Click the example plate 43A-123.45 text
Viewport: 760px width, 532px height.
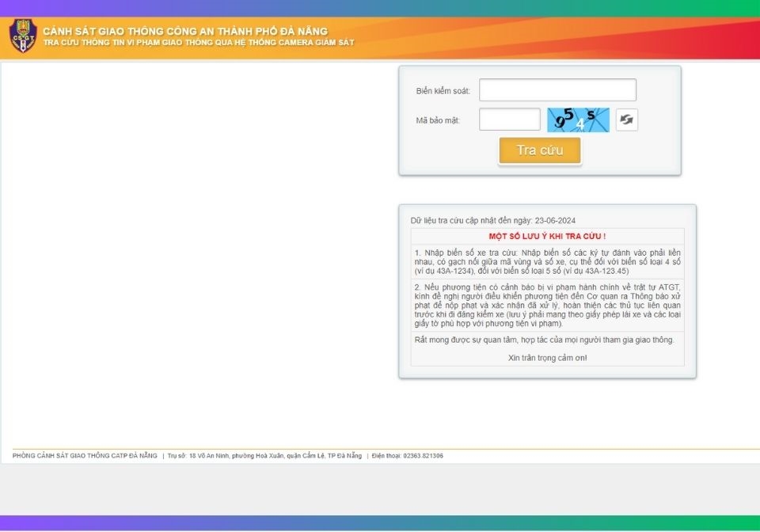coord(604,271)
